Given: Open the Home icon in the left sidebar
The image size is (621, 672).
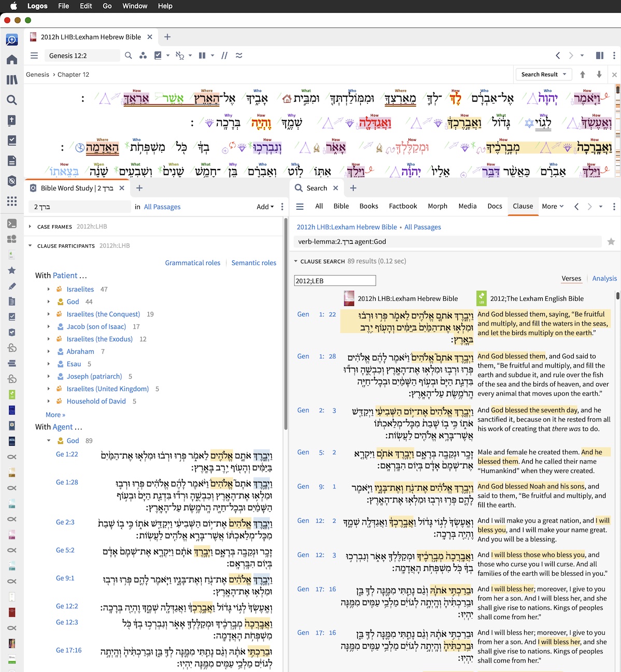Looking at the screenshot, I should click(x=11, y=60).
